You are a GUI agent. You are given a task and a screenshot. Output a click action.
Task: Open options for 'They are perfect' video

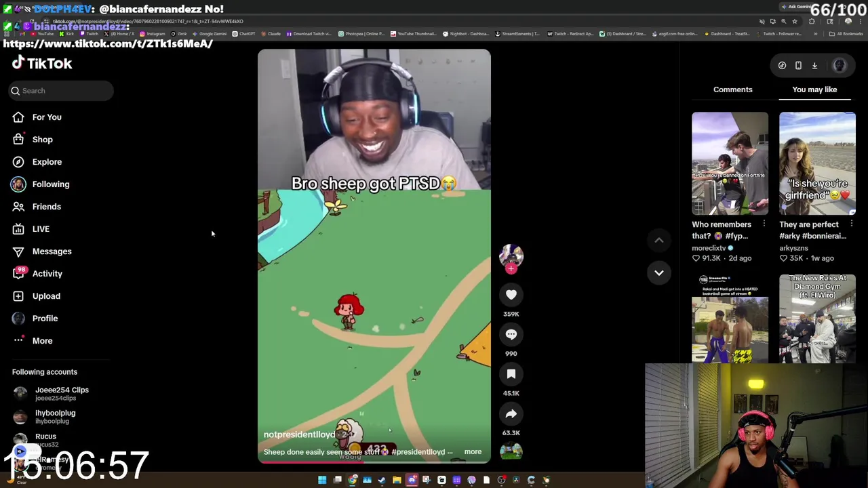point(852,224)
